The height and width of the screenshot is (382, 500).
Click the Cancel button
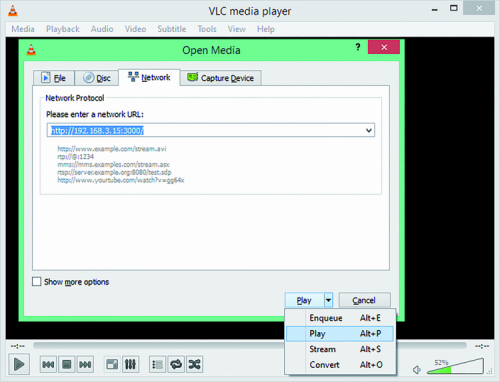tap(364, 300)
